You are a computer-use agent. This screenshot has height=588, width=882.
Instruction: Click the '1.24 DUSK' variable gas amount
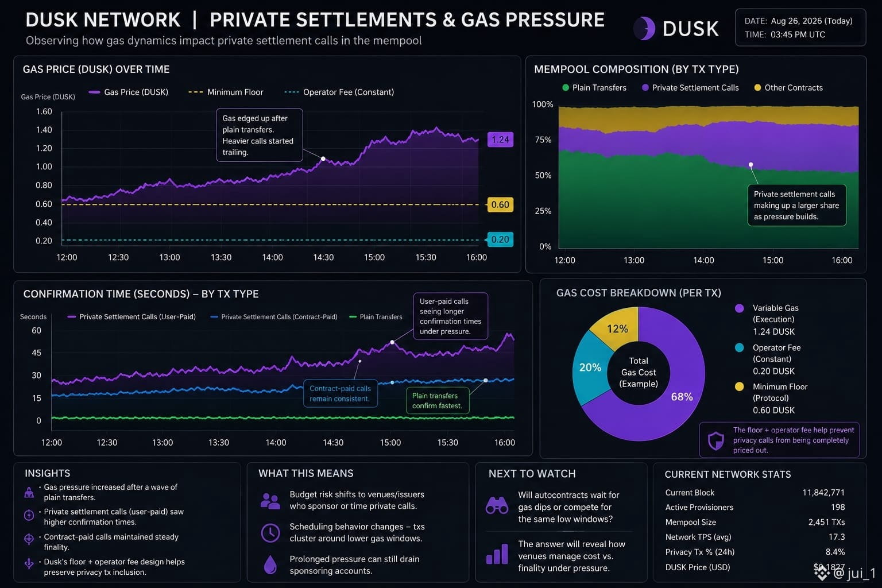click(774, 332)
